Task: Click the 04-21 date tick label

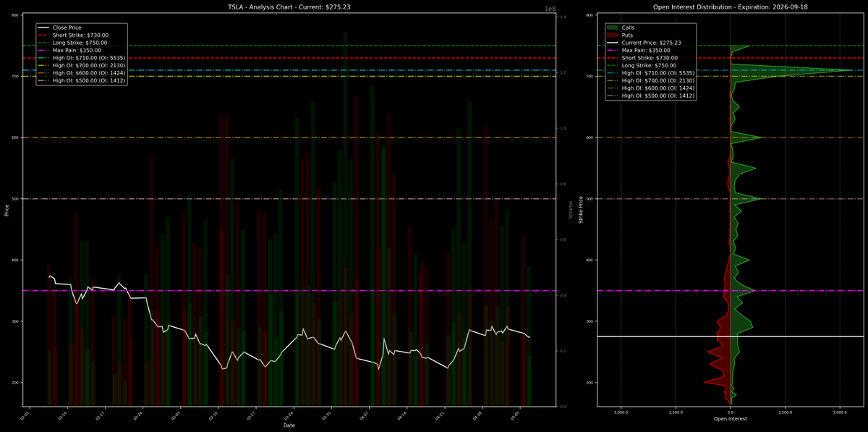Action: pyautogui.click(x=440, y=415)
